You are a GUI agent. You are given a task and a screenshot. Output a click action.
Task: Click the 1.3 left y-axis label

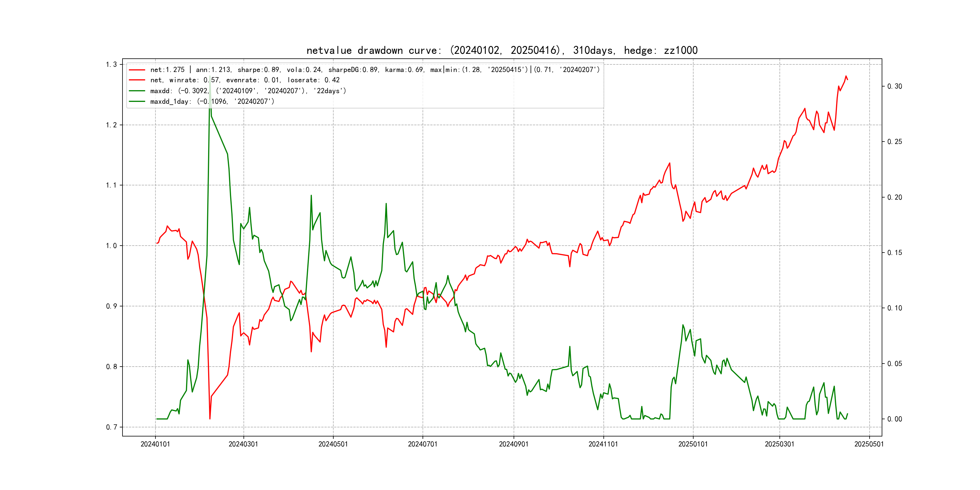111,64
